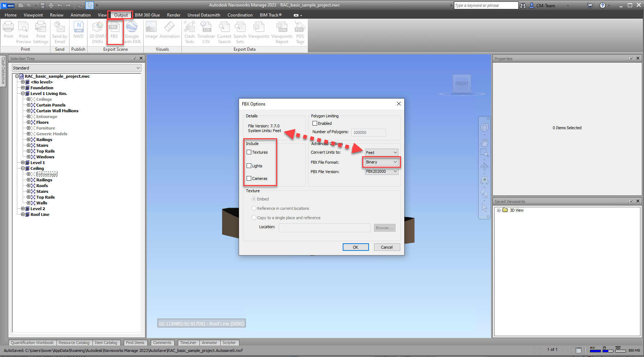Image resolution: width=644 pixels, height=357 pixels.
Task: Export scene as 3D DWF/DWFx
Action: point(98,32)
